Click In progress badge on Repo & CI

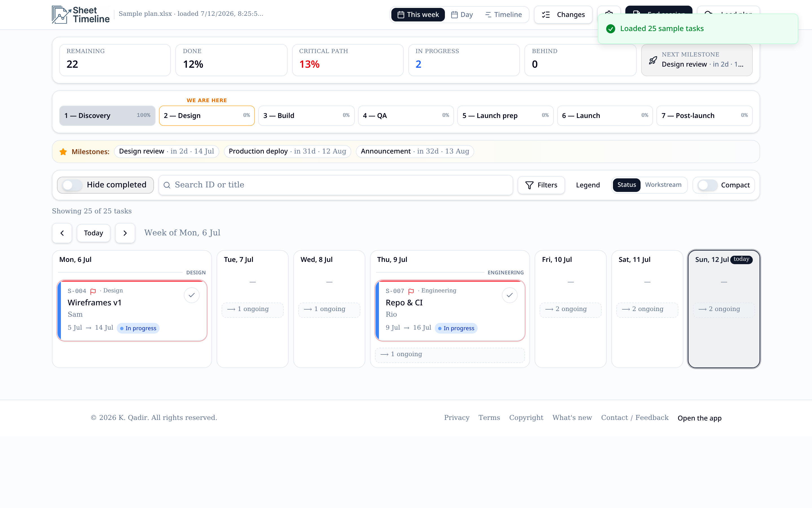(x=456, y=328)
